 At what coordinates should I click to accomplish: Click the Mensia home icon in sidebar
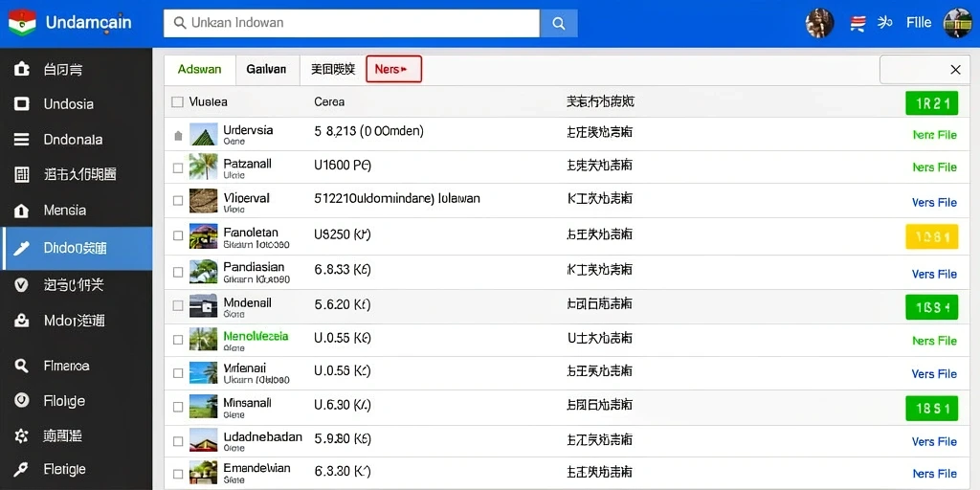[x=22, y=211]
